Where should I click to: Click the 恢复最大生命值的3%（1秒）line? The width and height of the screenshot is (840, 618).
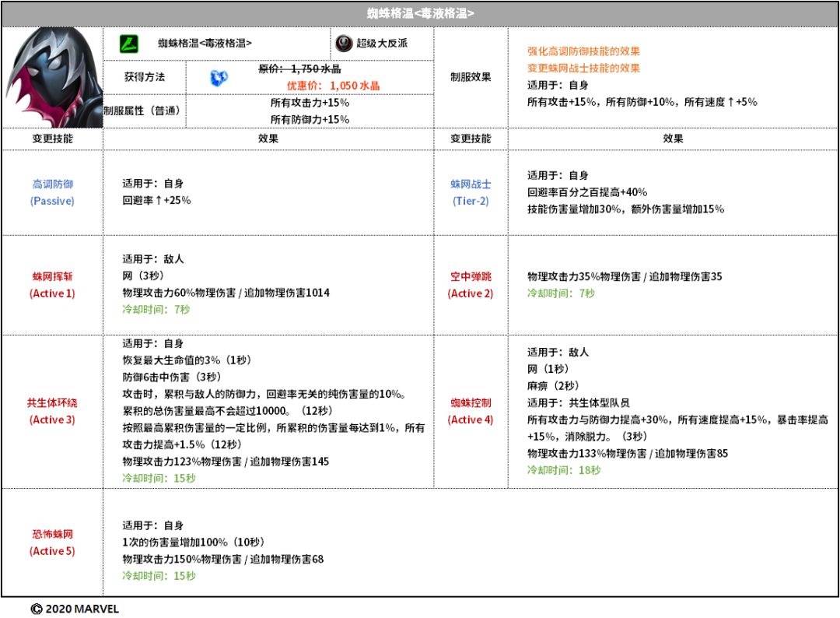(187, 360)
